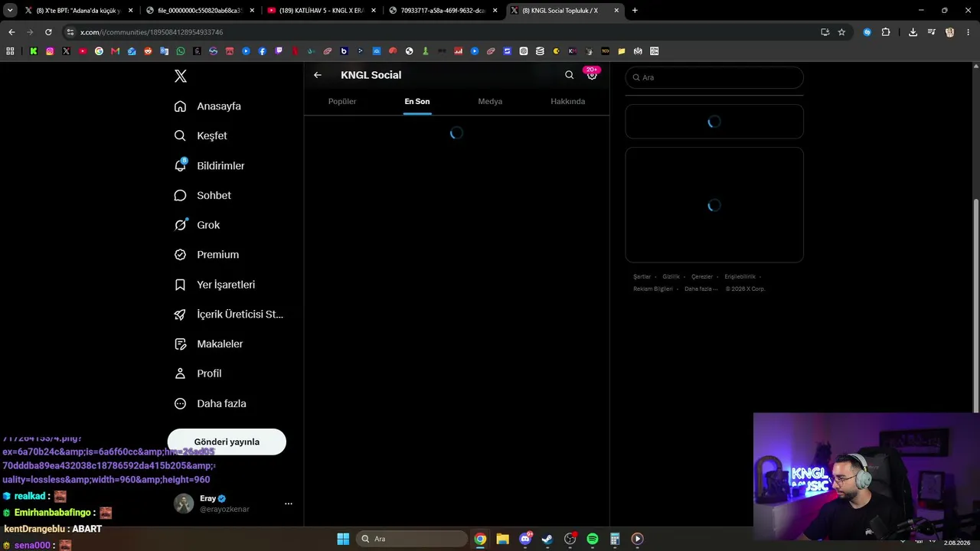
Task: Click the X search box labeled Ara
Action: 714,77
